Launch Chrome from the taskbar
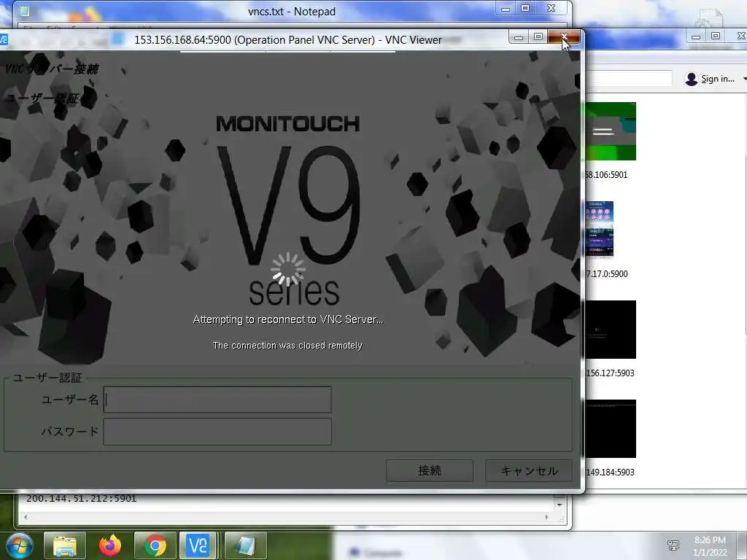 pyautogui.click(x=155, y=545)
